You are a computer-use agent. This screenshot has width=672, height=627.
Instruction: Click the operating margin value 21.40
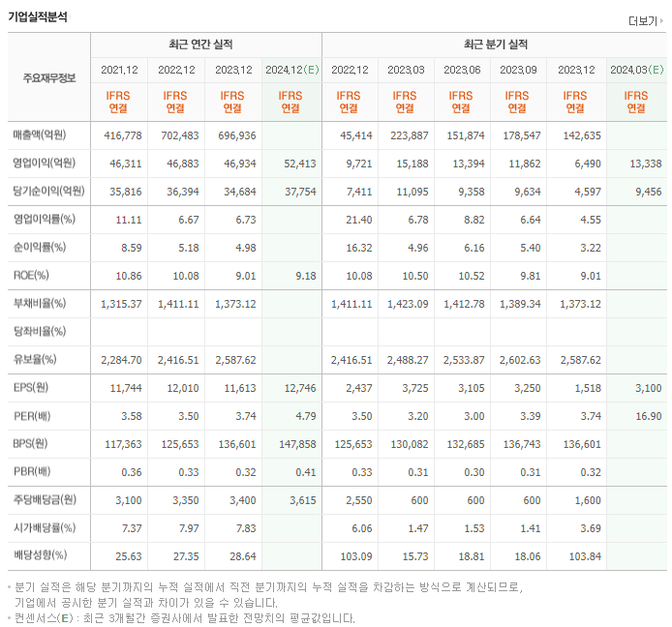tap(359, 220)
